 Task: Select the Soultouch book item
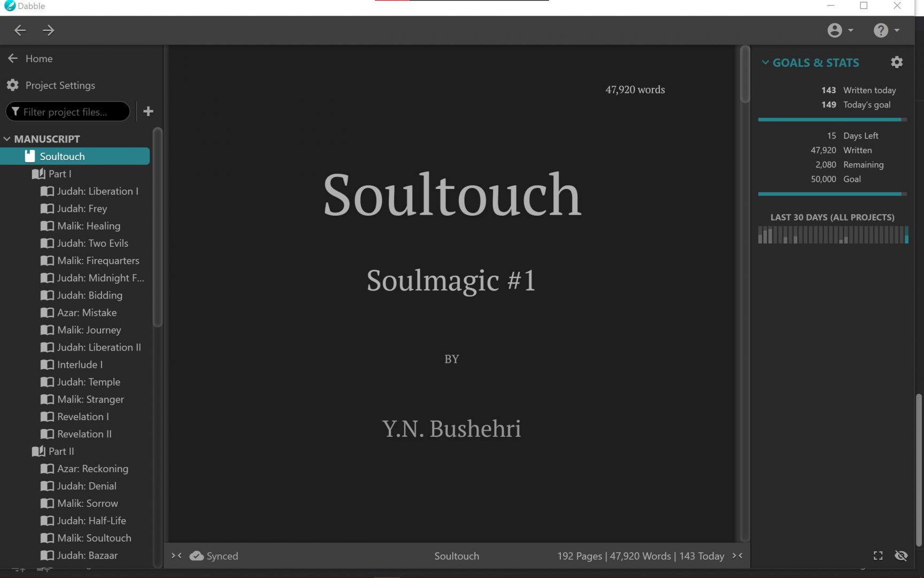pos(62,156)
